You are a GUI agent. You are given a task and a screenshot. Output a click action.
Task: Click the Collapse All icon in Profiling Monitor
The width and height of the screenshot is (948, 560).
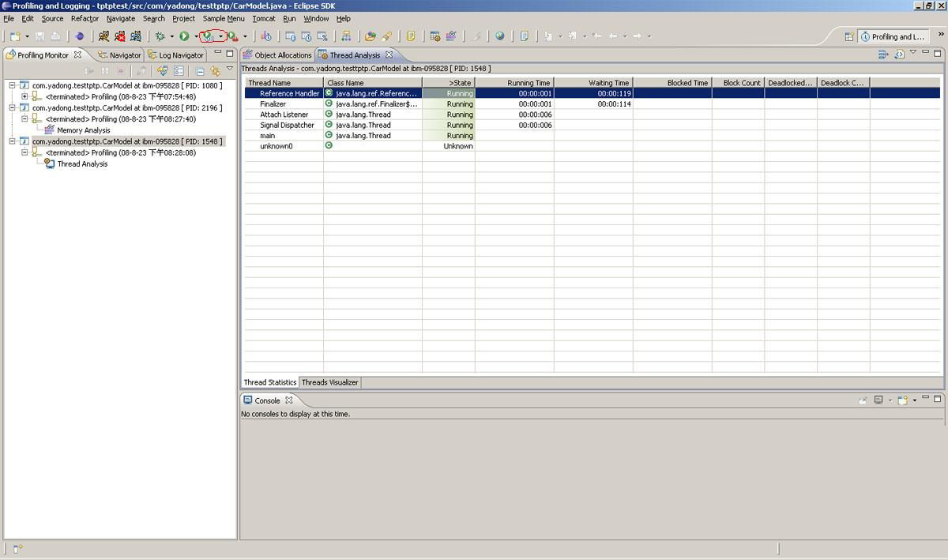201,71
